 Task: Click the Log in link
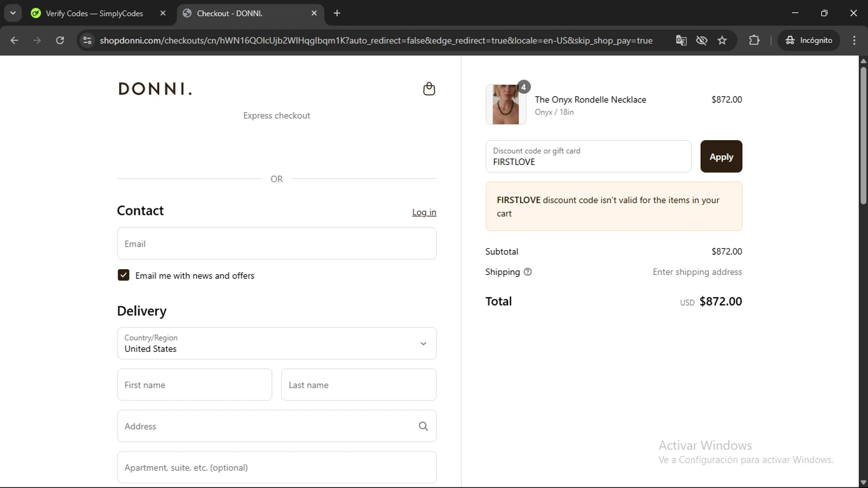[424, 212]
